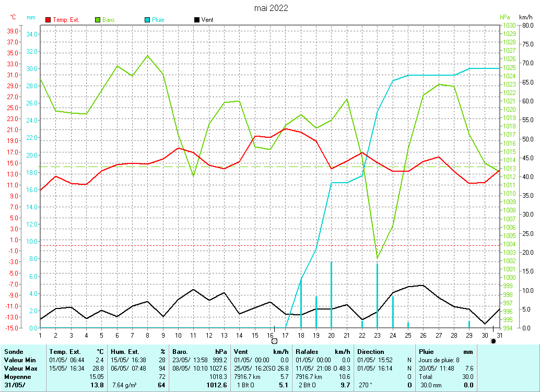Click the 'Direction' column header

(x=371, y=352)
